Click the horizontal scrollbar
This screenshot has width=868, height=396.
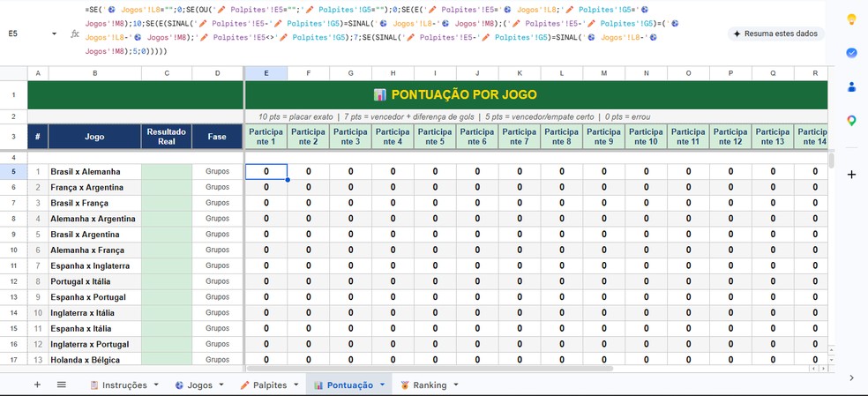429,369
